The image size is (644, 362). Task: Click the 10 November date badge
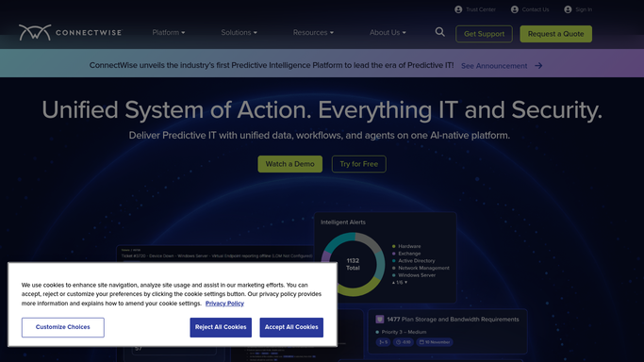435,342
